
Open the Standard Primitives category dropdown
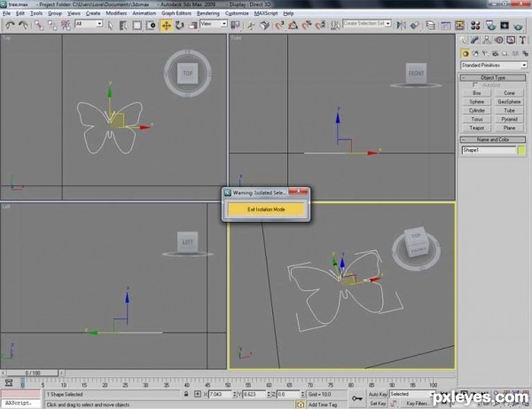(494, 65)
